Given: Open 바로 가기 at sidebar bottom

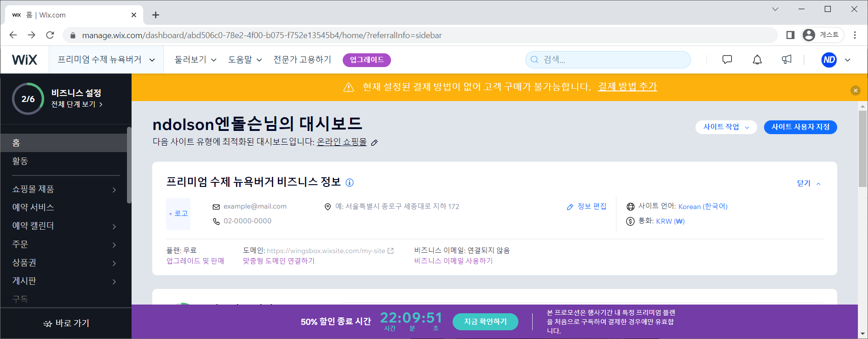Looking at the screenshot, I should (66, 323).
